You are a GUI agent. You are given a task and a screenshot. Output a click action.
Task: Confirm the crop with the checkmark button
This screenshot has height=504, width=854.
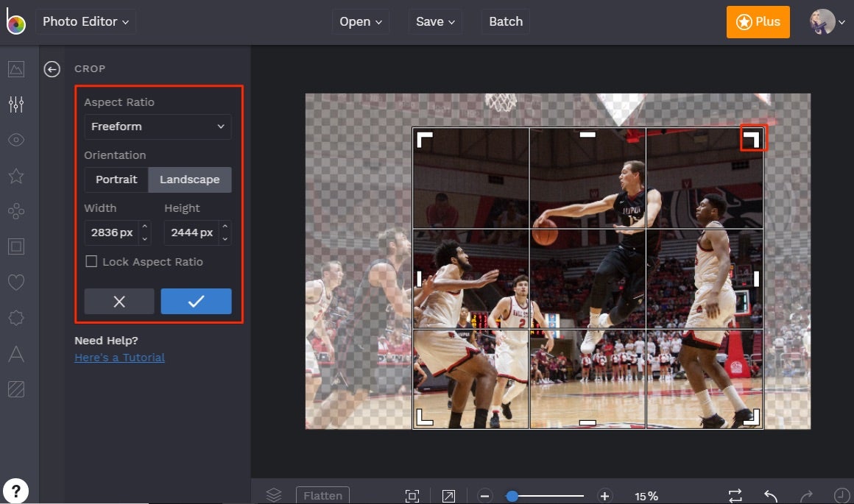click(x=196, y=301)
